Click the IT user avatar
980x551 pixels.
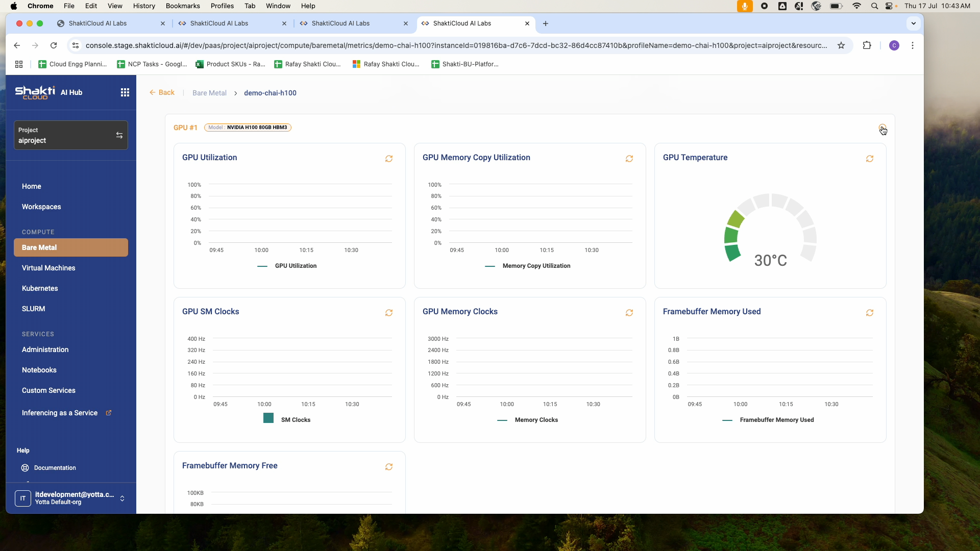click(23, 498)
